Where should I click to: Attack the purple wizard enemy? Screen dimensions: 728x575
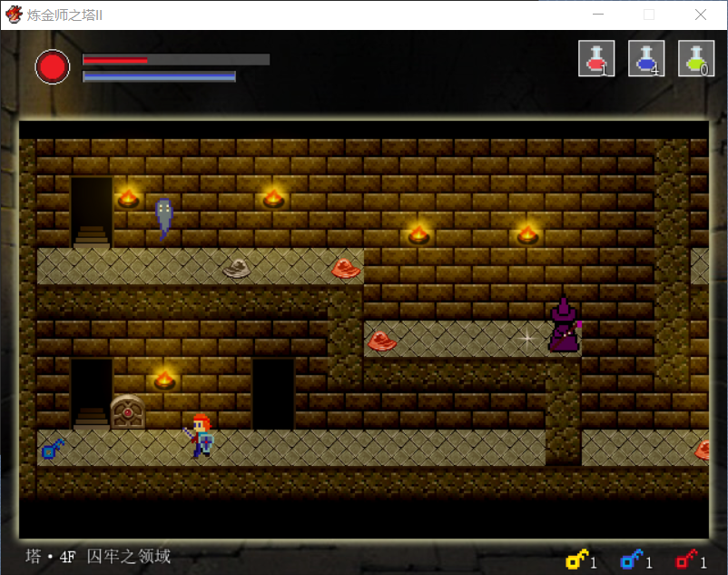click(564, 325)
